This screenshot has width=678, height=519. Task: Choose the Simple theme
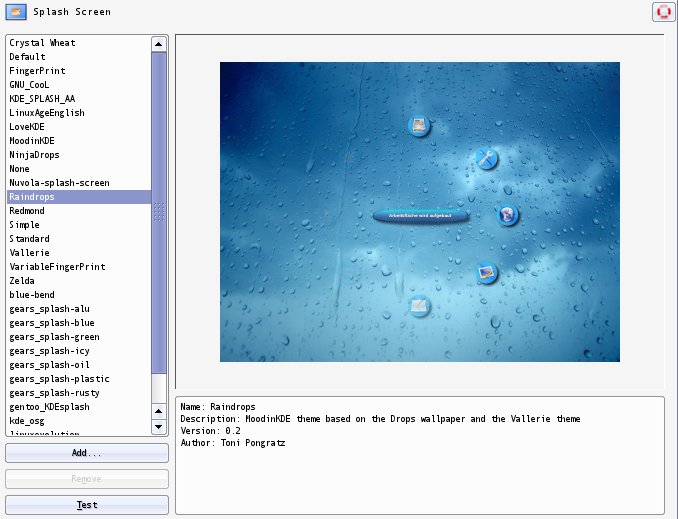coord(79,225)
